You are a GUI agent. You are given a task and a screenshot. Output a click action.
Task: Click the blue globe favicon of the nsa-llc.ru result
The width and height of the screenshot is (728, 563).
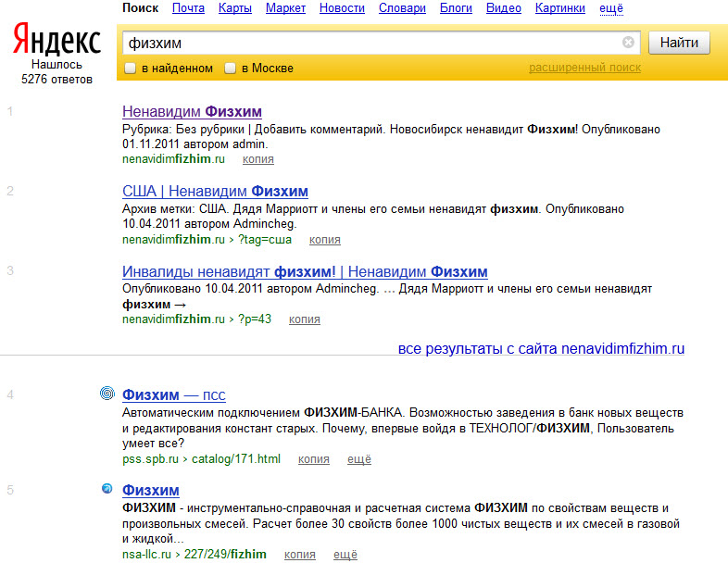[x=107, y=488]
